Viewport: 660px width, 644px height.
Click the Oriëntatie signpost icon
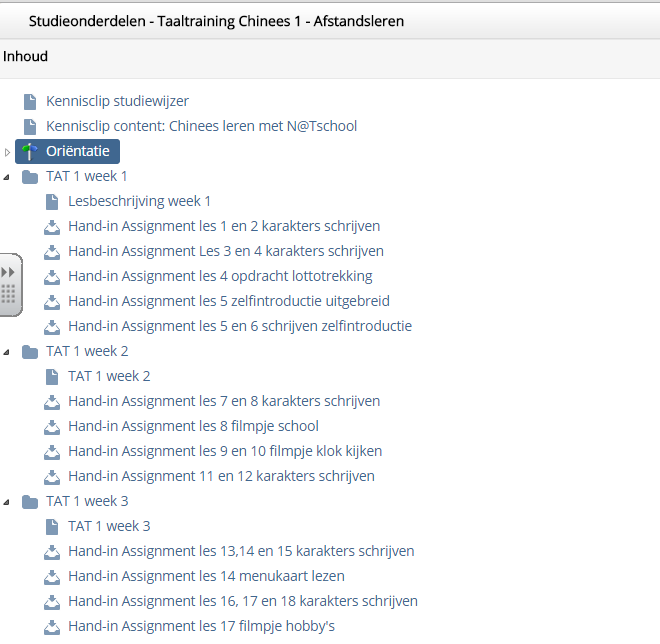pyautogui.click(x=29, y=152)
